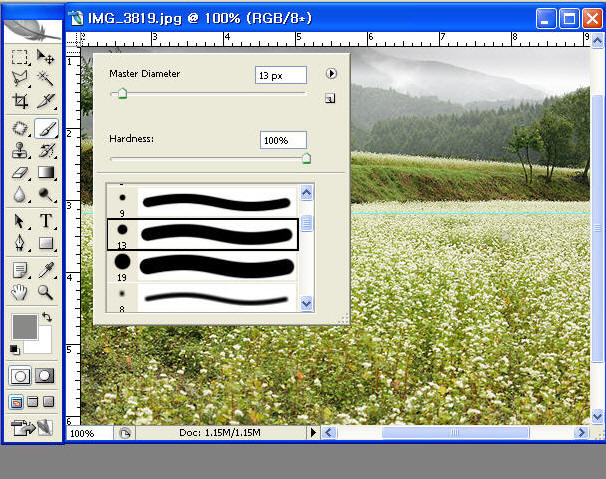Select the Brush tool
The image size is (606, 479).
click(46, 128)
